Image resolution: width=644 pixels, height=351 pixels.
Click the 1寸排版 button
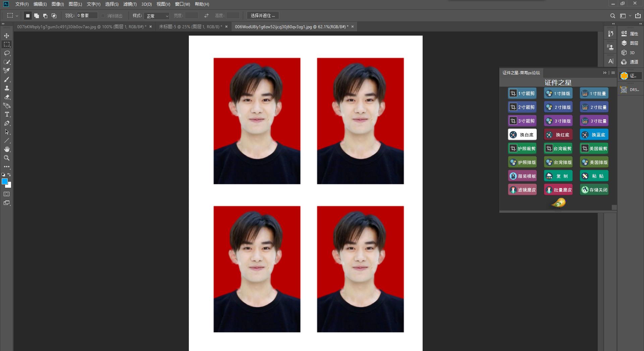558,93
